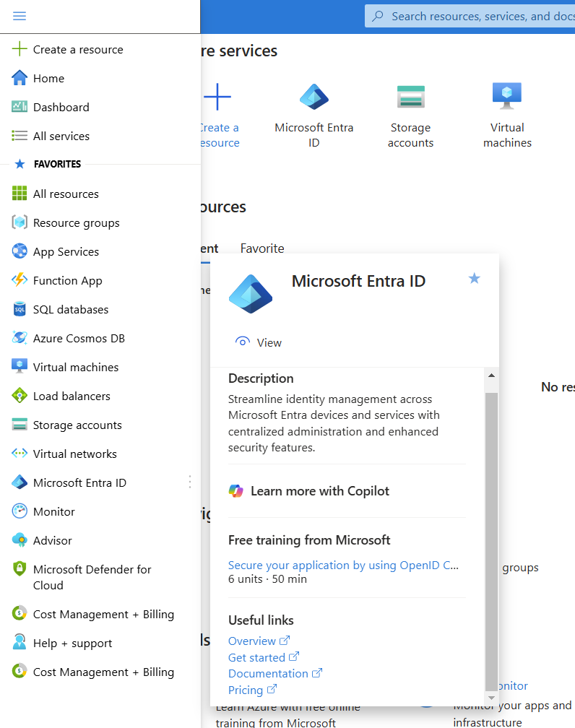The image size is (575, 728).
Task: Open Storage accounts icon in sidebar
Action: point(19,425)
